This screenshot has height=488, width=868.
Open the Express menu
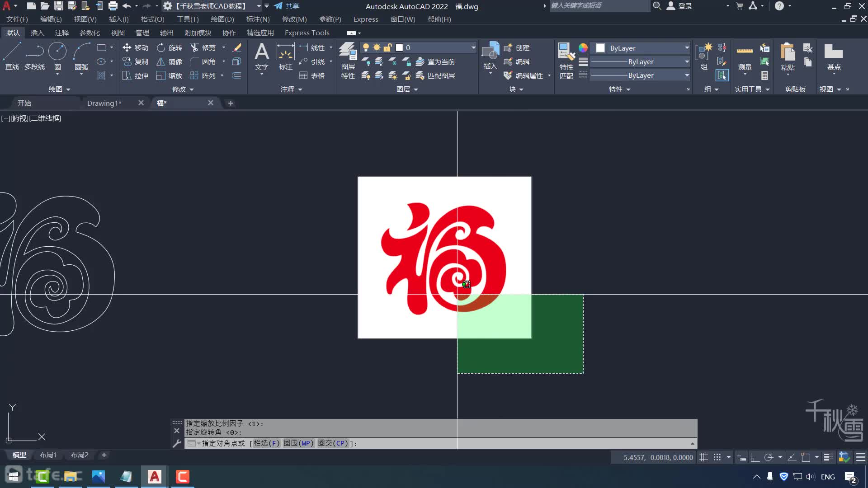pos(366,19)
